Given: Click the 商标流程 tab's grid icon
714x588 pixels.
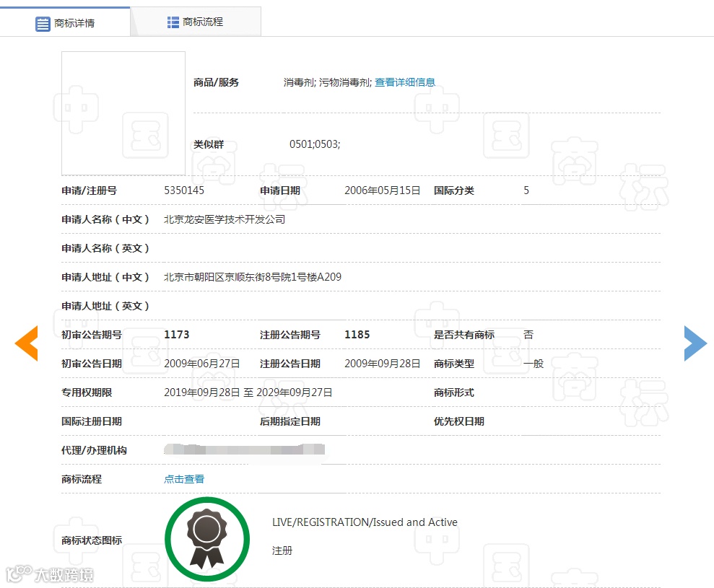Looking at the screenshot, I should pyautogui.click(x=173, y=22).
